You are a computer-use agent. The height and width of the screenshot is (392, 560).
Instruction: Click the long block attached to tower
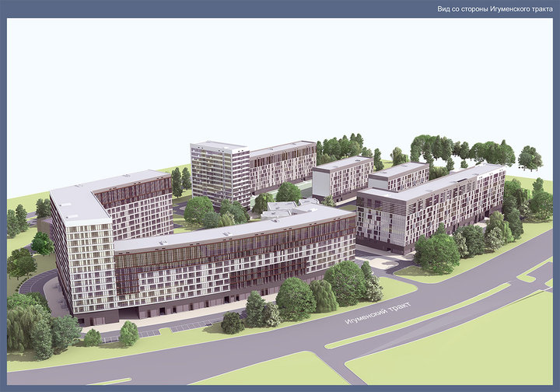point(282,165)
